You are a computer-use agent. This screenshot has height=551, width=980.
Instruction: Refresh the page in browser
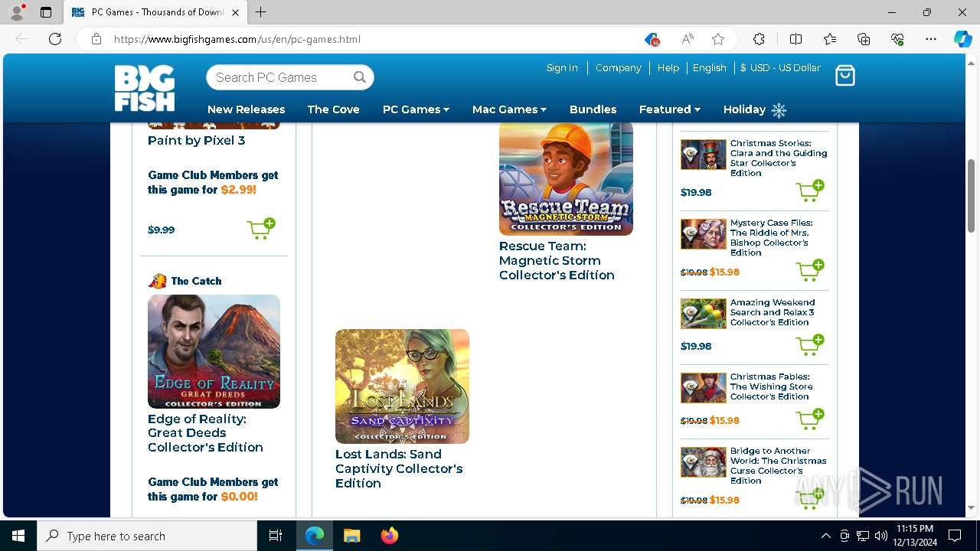click(x=55, y=39)
